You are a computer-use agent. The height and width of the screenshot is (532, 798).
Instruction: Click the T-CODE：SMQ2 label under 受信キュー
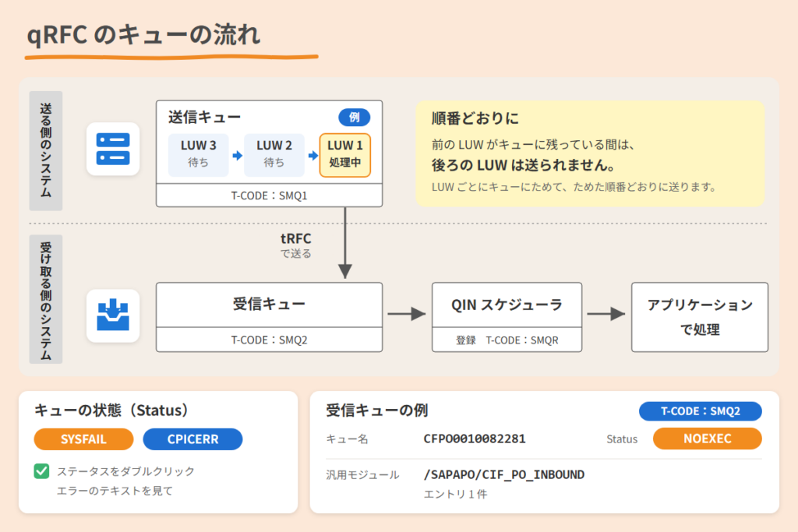[x=269, y=340]
